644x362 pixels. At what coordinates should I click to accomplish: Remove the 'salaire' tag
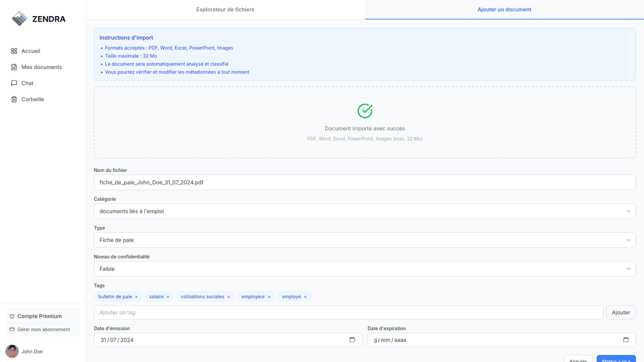(x=168, y=297)
